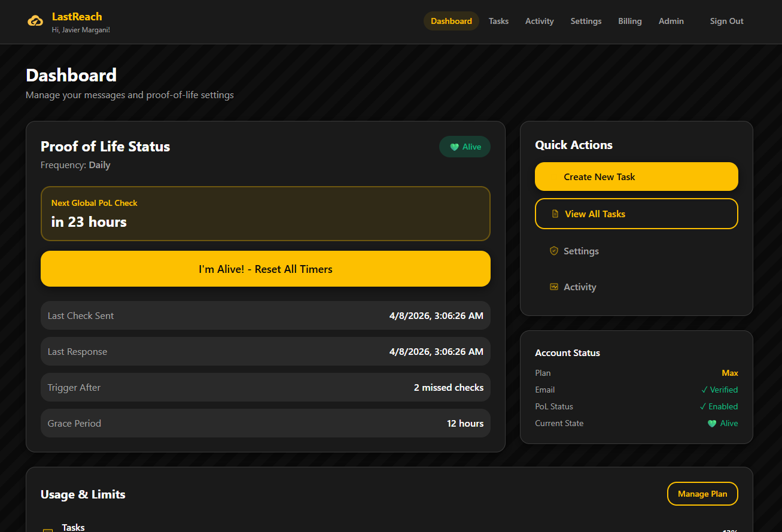
Task: Switch to the Activity navigation tab
Action: point(539,21)
